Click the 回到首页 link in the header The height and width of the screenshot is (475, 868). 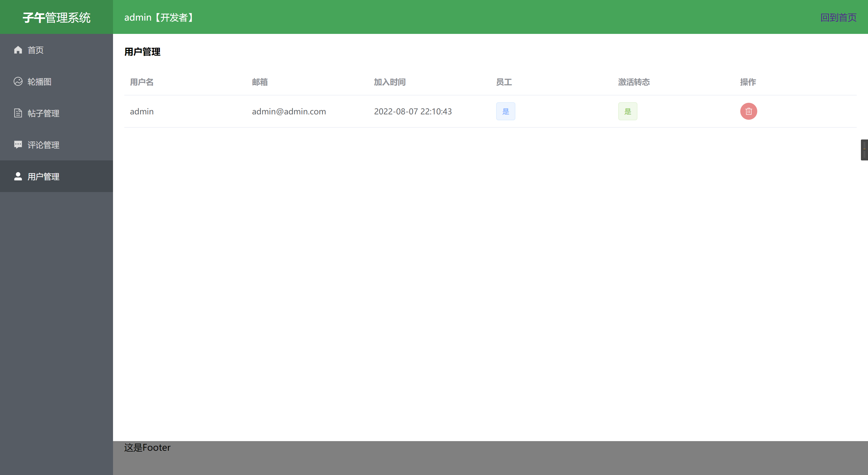click(838, 18)
